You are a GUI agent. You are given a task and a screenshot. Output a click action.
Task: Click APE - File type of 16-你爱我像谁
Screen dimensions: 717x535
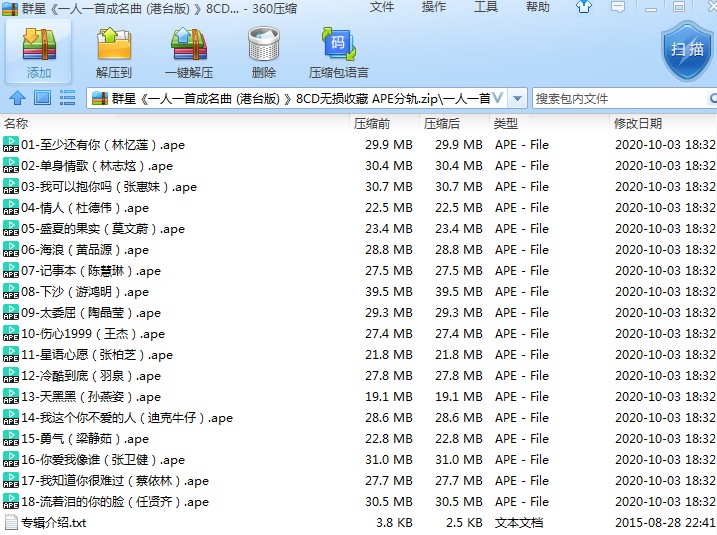click(522, 460)
